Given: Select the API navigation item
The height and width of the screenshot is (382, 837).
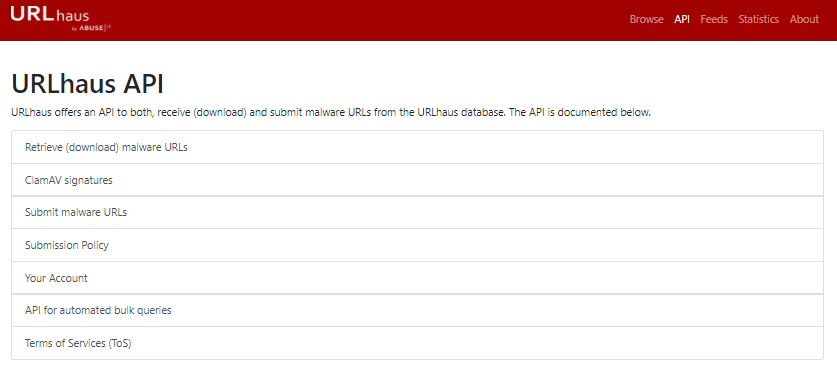Looking at the screenshot, I should tap(682, 19).
